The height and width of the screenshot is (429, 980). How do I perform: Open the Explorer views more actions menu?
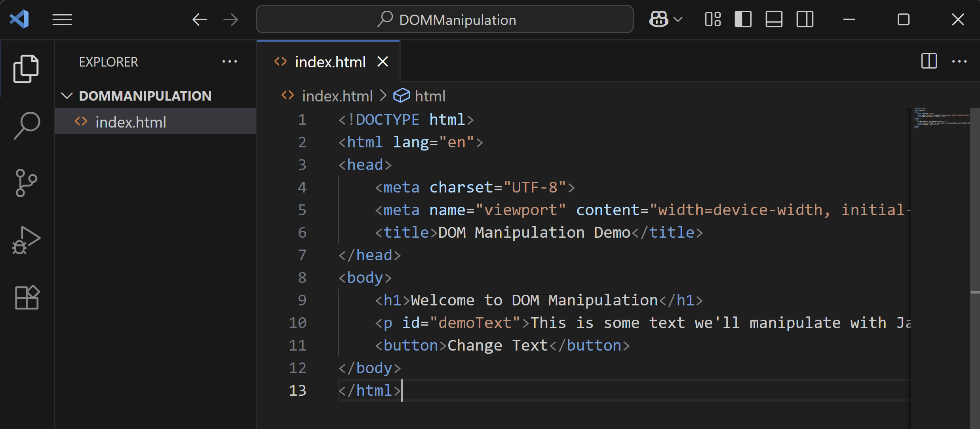tap(230, 61)
